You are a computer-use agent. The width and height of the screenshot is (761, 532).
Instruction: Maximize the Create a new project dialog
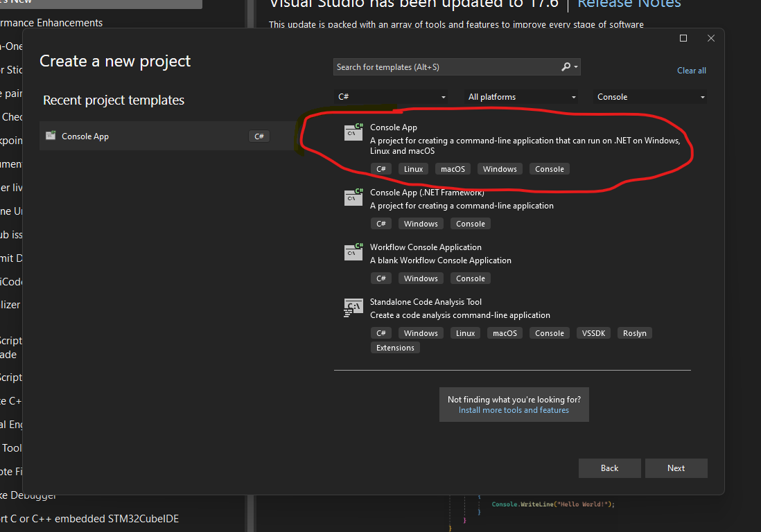point(683,38)
